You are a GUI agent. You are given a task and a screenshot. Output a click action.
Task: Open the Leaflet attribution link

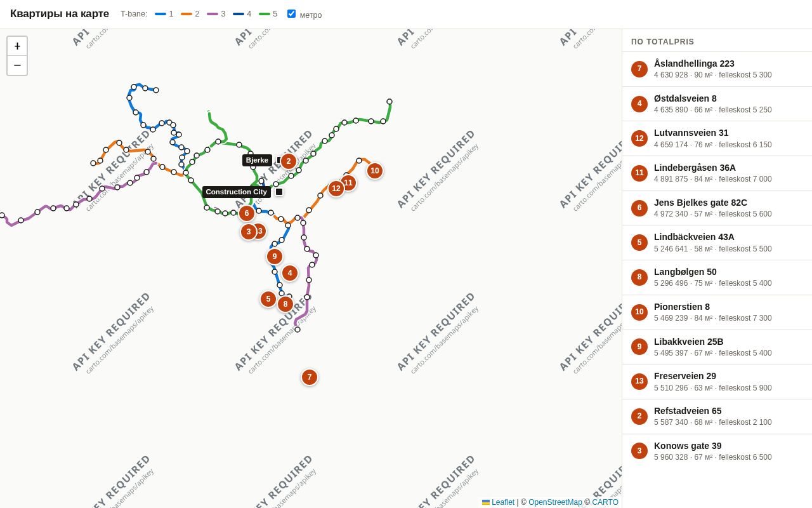point(499,502)
